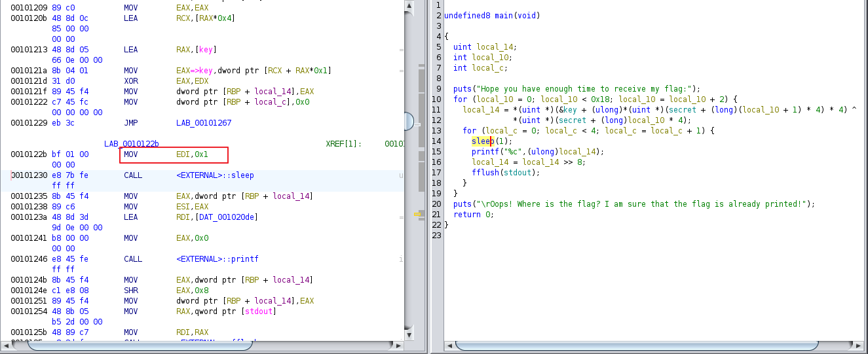The width and height of the screenshot is (868, 354).
Task: Click the round listing scrollbar knob
Action: 409,121
